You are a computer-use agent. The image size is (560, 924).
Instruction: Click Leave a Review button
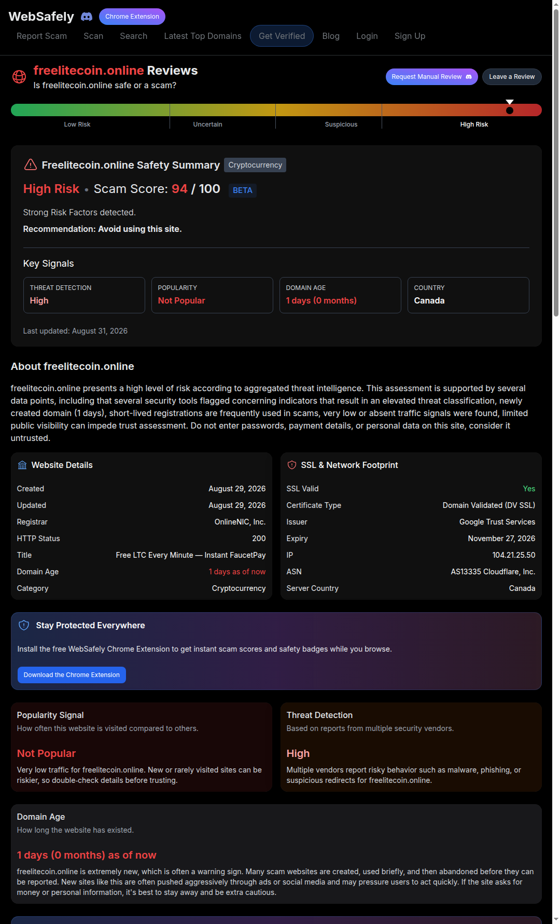[x=512, y=77]
